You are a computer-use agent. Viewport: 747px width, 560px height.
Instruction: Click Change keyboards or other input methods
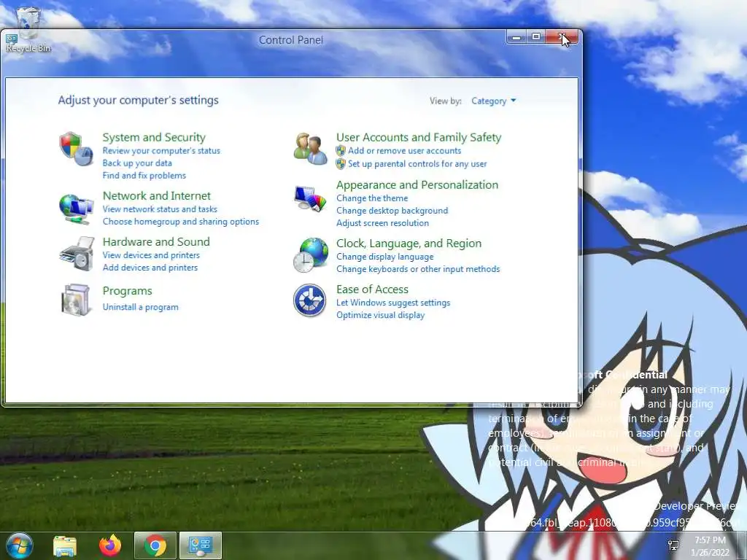pos(418,269)
